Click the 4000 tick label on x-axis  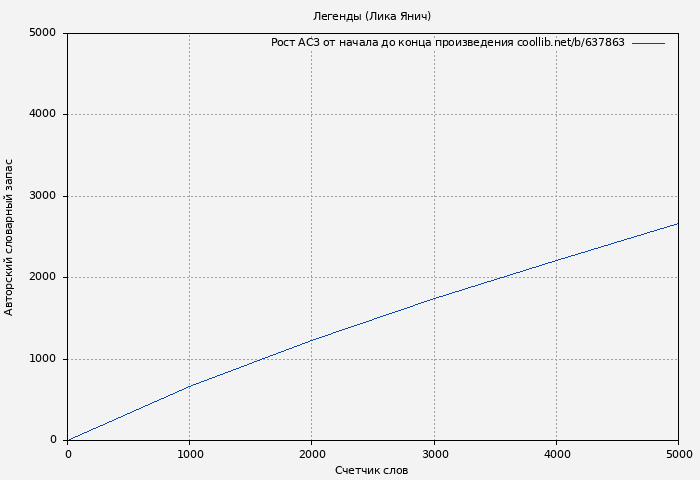click(x=556, y=454)
